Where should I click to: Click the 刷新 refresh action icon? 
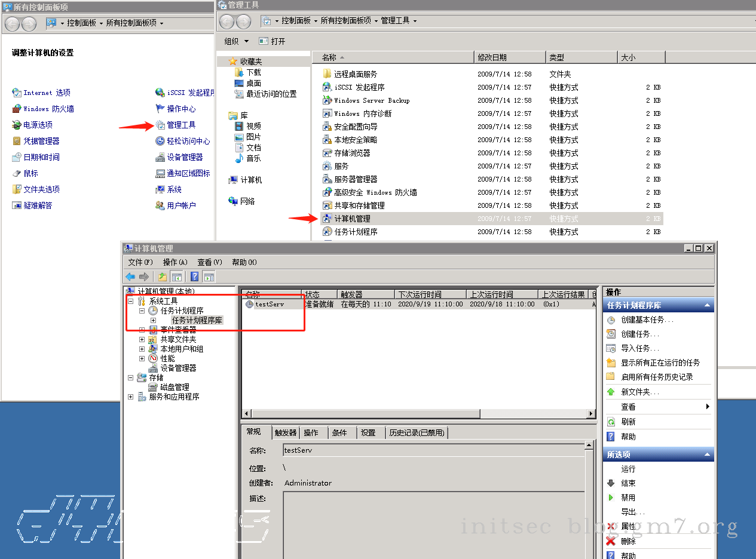tap(611, 422)
